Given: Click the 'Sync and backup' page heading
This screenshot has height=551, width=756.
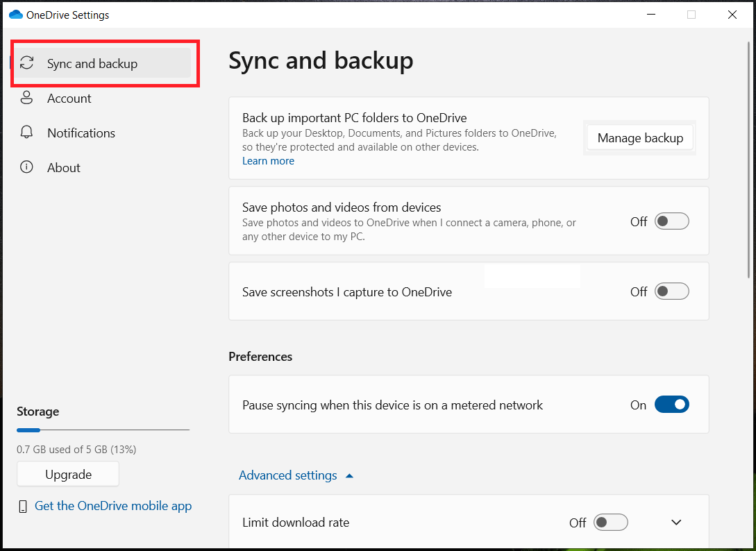Looking at the screenshot, I should [321, 61].
